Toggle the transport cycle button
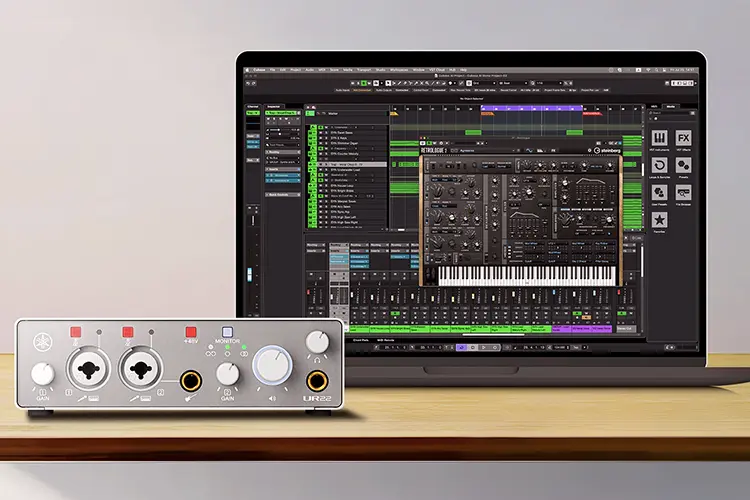 462,347
